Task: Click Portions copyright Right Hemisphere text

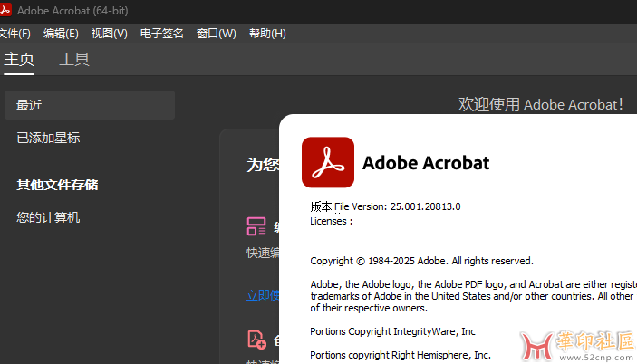Action: [401, 355]
